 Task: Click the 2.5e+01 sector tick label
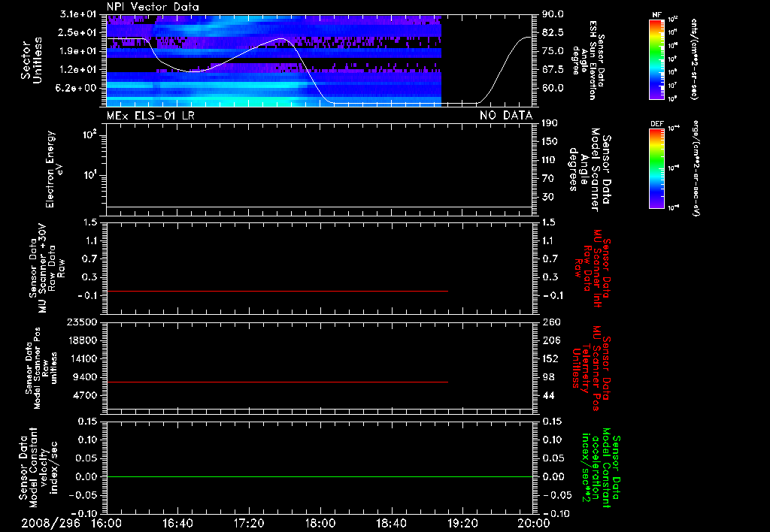pyautogui.click(x=77, y=32)
